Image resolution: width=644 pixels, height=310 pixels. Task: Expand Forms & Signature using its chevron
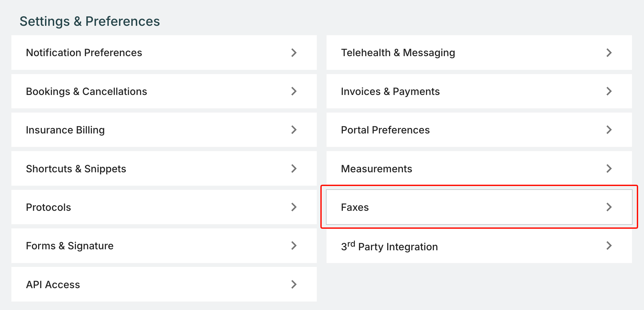[x=294, y=246]
